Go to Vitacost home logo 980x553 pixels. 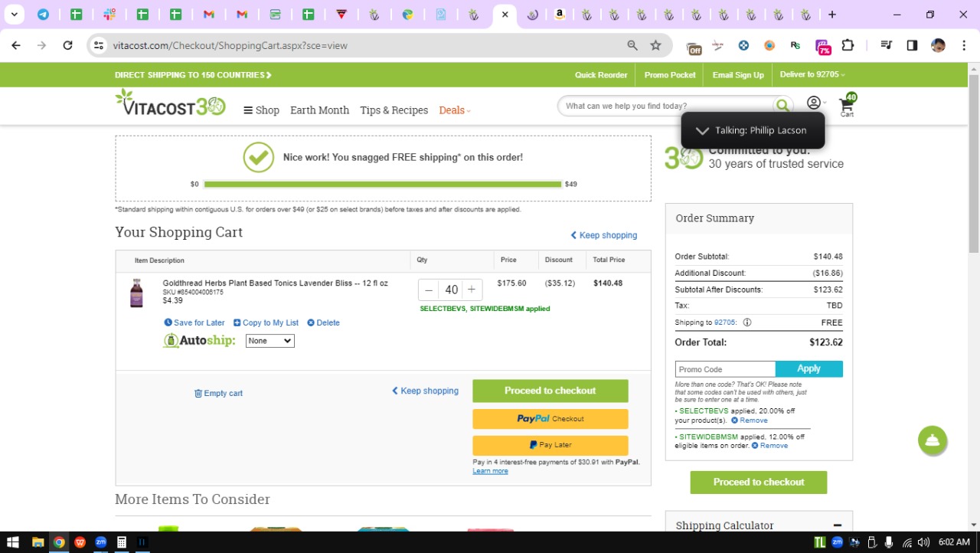click(170, 103)
